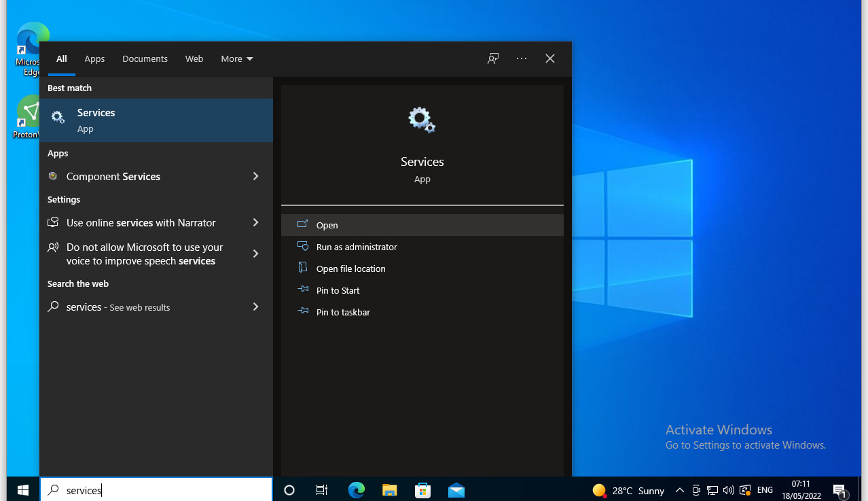Expand the More filter dropdown

point(236,59)
